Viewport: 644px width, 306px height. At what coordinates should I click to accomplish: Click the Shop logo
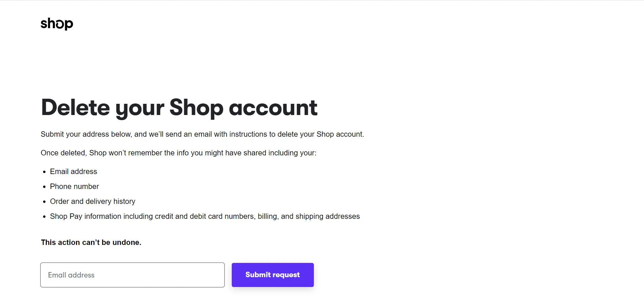pyautogui.click(x=57, y=24)
